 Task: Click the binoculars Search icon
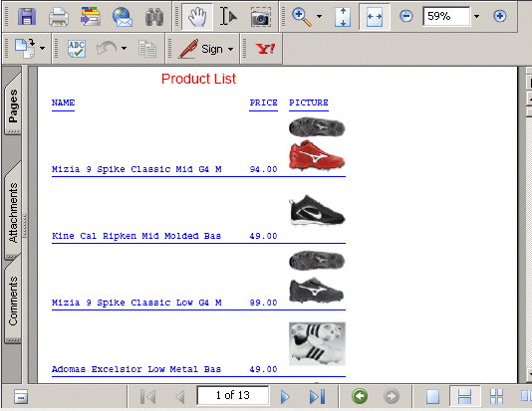[154, 17]
